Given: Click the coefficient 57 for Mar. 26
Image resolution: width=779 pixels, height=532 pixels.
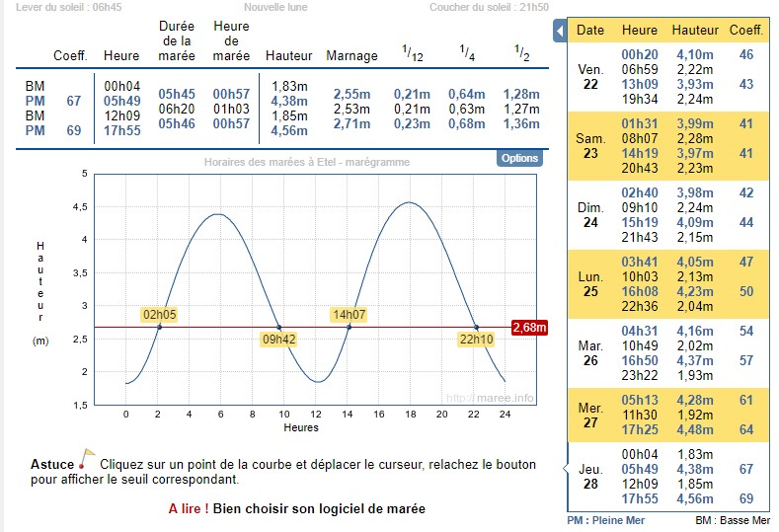Looking at the screenshot, I should point(746,360).
